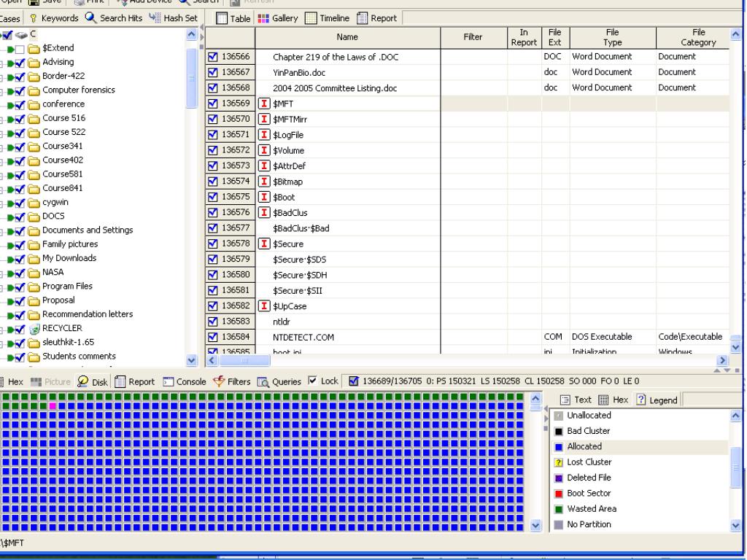Uncheck the row 136566 checkbox
The height and width of the screenshot is (560, 747).
pyautogui.click(x=213, y=57)
